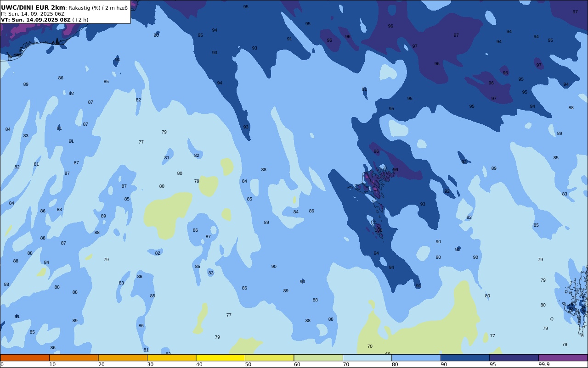The height and width of the screenshot is (368, 588).
Task: Click the '99' humidity value near the islands
Action: coord(396,170)
